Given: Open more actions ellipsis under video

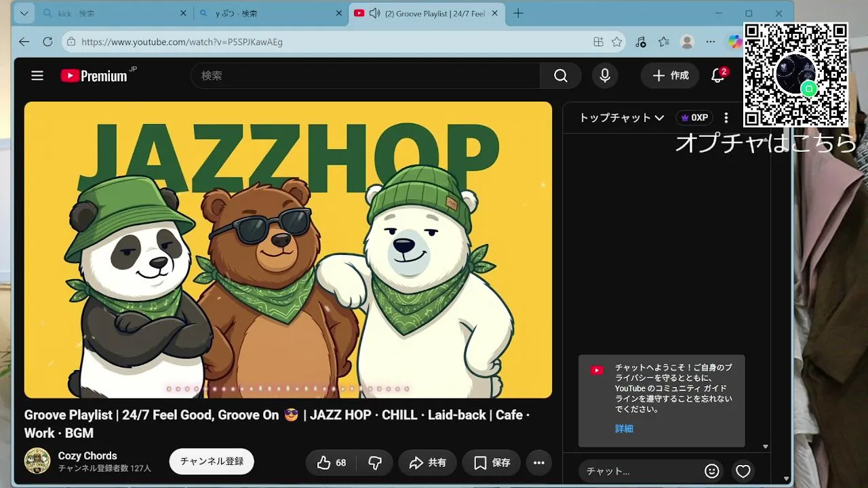Looking at the screenshot, I should 539,463.
